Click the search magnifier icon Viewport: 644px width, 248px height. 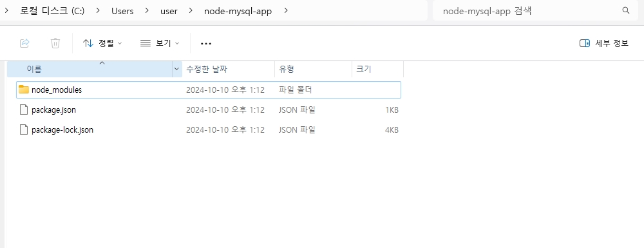[x=626, y=11]
